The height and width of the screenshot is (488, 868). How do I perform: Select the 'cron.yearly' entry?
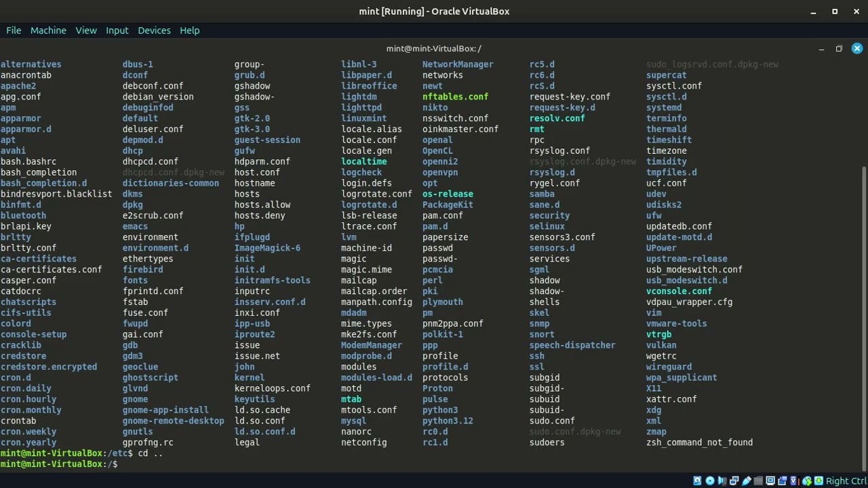[x=28, y=443]
